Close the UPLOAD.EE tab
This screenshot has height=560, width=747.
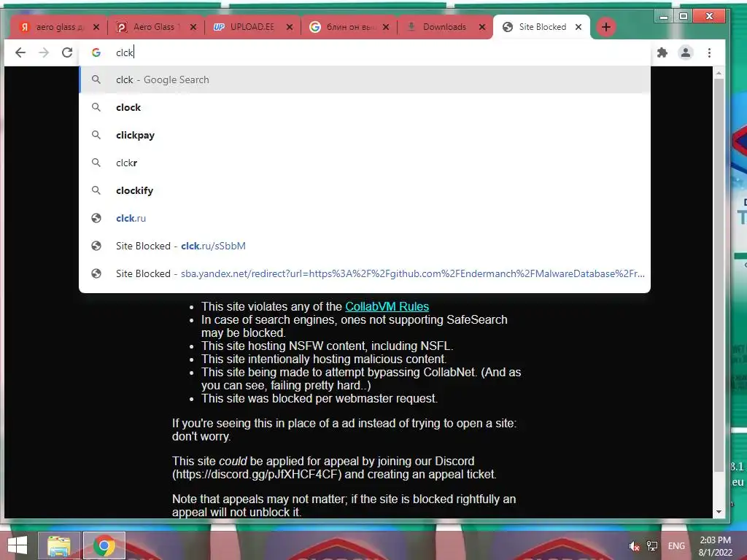coord(289,27)
